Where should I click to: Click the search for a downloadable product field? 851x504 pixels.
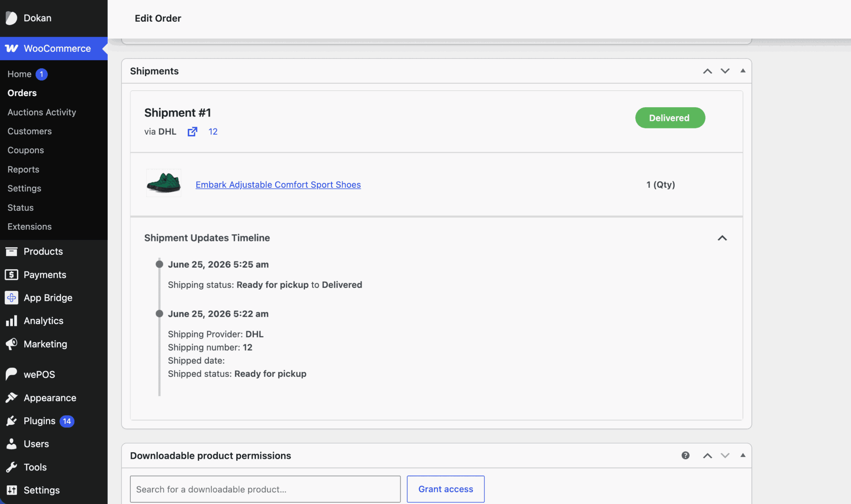(265, 489)
